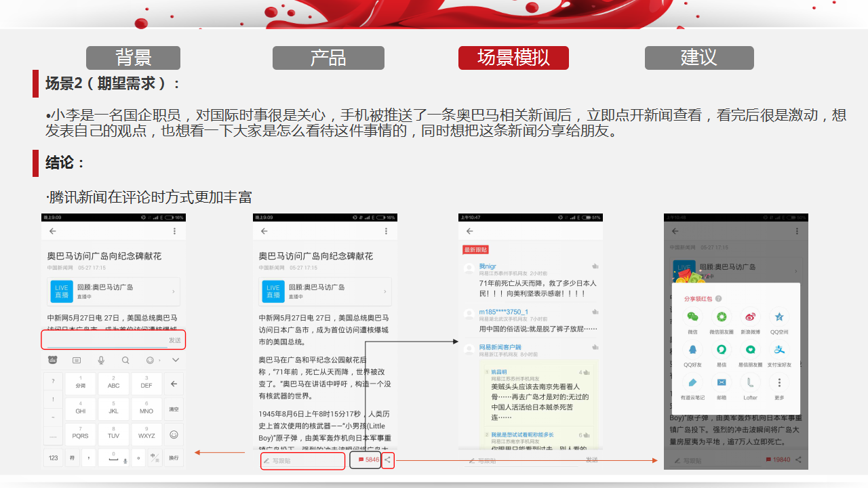Share to Lofter
This screenshot has height=488, width=868.
750,382
